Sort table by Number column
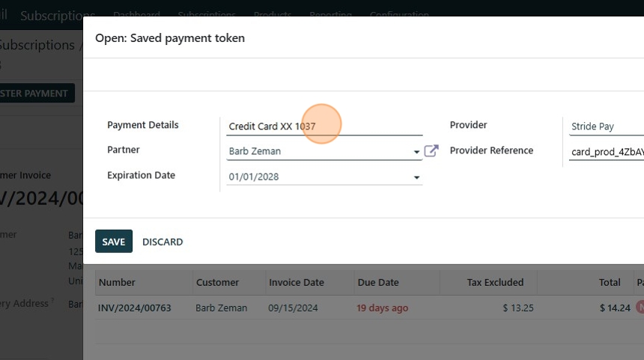Viewport: 644px width, 360px height. (116, 282)
